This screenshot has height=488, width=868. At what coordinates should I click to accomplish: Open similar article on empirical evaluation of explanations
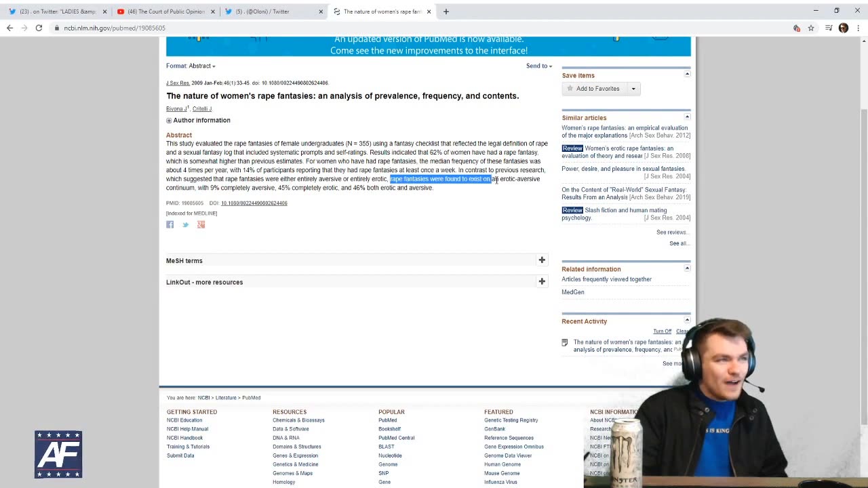click(625, 131)
